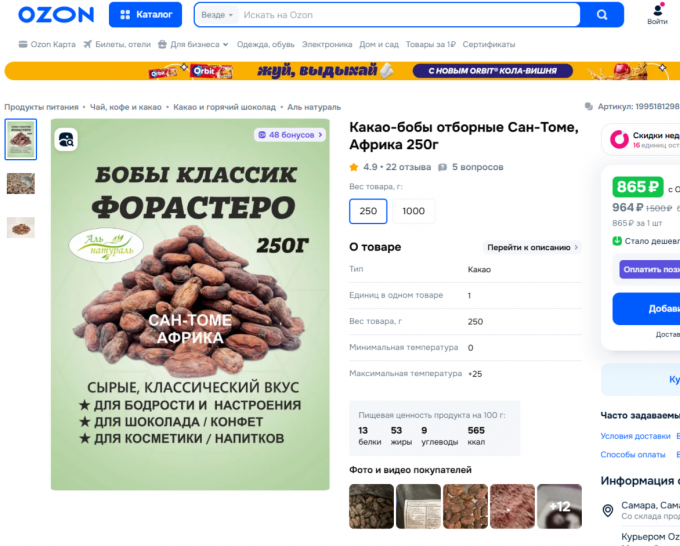Image resolution: width=680 pixels, height=546 pixels.
Task: Click the search magnifier button
Action: pyautogui.click(x=602, y=15)
